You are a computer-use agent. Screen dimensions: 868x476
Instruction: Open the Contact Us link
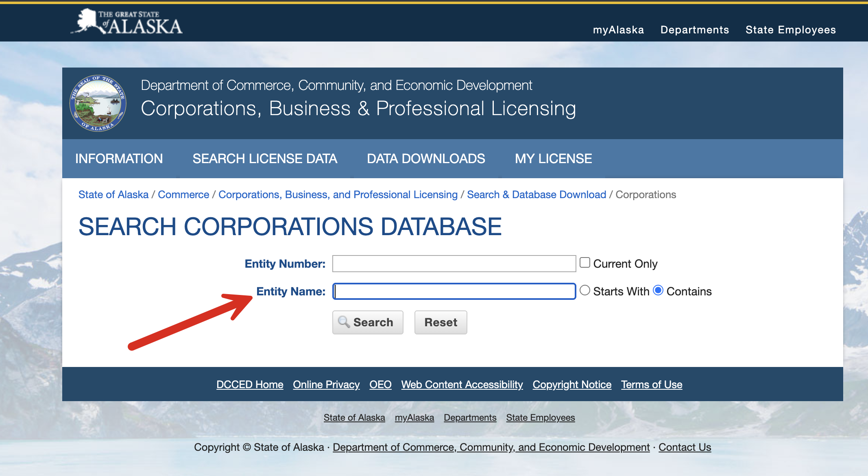[x=685, y=447]
